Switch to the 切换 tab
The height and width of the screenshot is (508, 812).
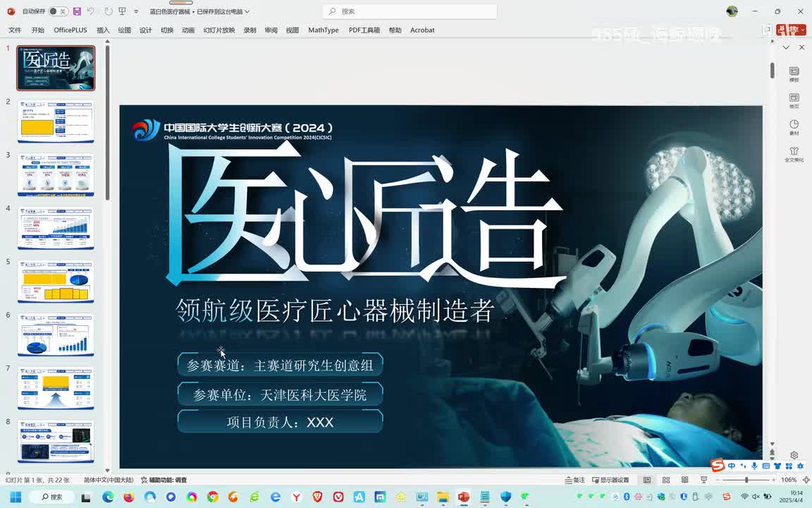(167, 30)
